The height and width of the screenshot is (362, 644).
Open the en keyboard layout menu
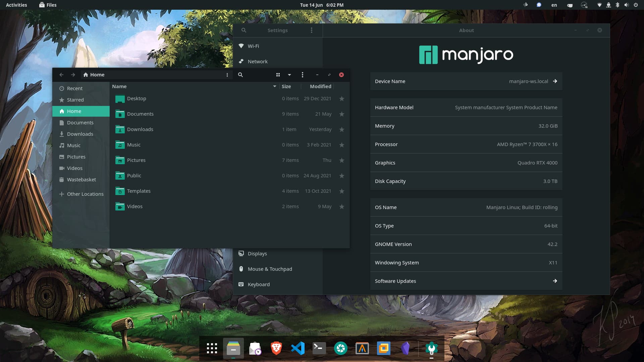point(554,5)
